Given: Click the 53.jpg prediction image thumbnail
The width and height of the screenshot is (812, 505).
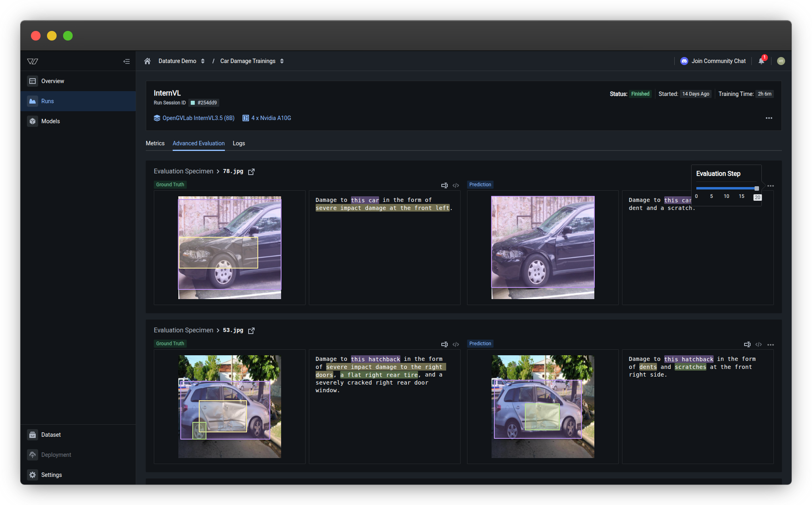Looking at the screenshot, I should point(543,406).
